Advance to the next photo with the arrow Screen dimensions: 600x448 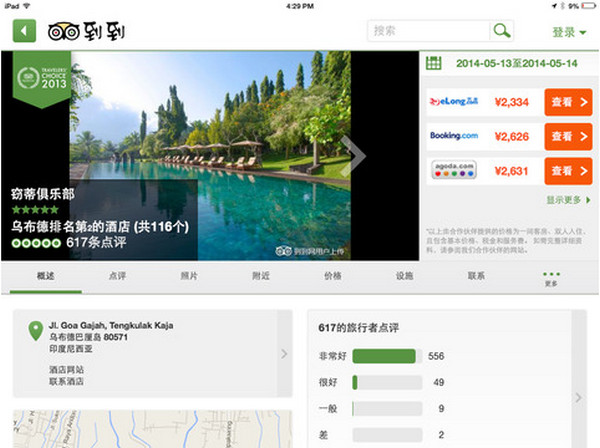353,156
